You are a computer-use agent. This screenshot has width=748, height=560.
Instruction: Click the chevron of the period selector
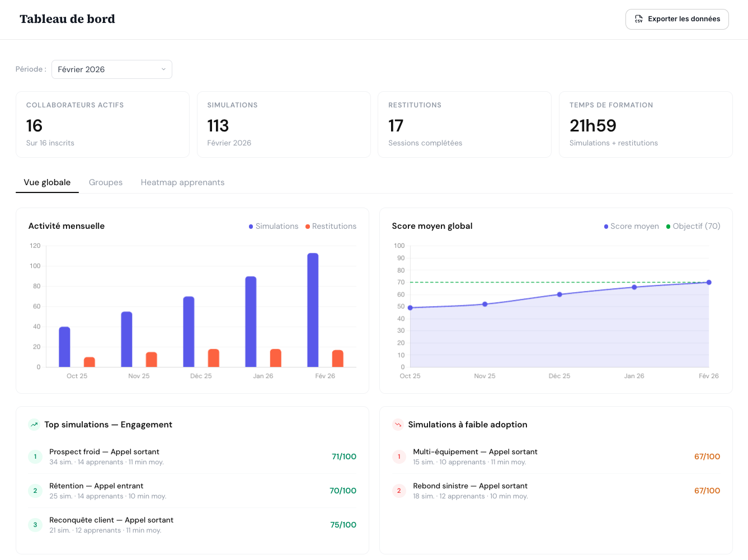163,69
